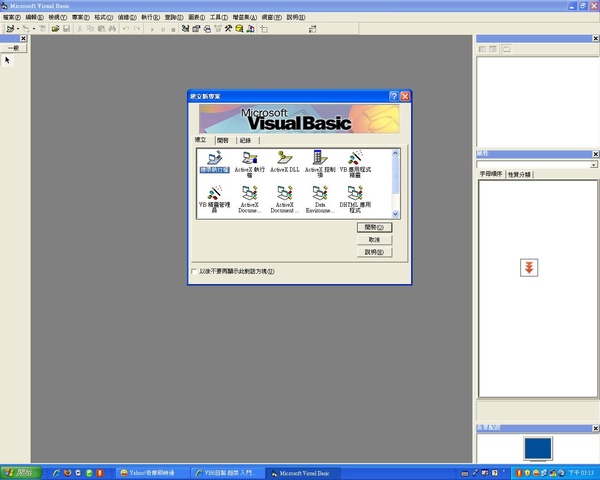The image size is (600, 480).
Task: Switch to the Existing tab in the dialog
Action: click(223, 140)
